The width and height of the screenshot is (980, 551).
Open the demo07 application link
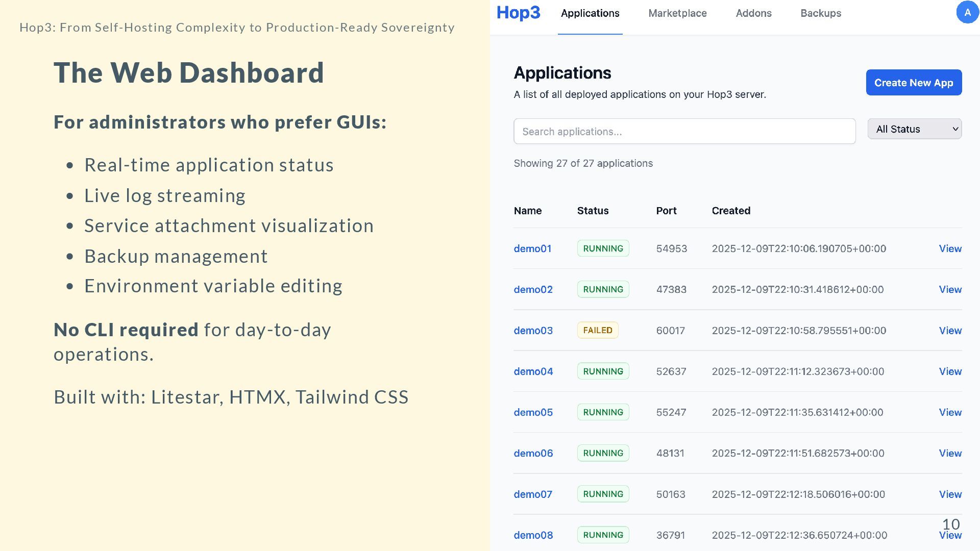pyautogui.click(x=533, y=494)
